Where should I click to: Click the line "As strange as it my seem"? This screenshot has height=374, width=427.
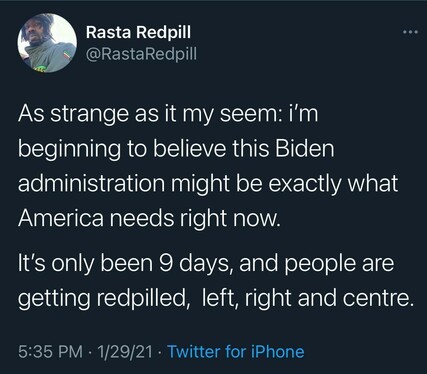click(x=168, y=113)
